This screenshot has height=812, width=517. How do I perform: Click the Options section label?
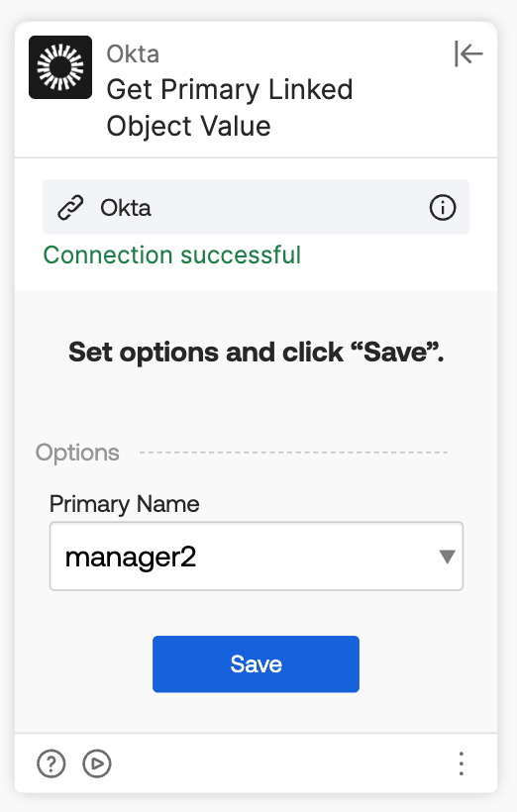(x=77, y=453)
